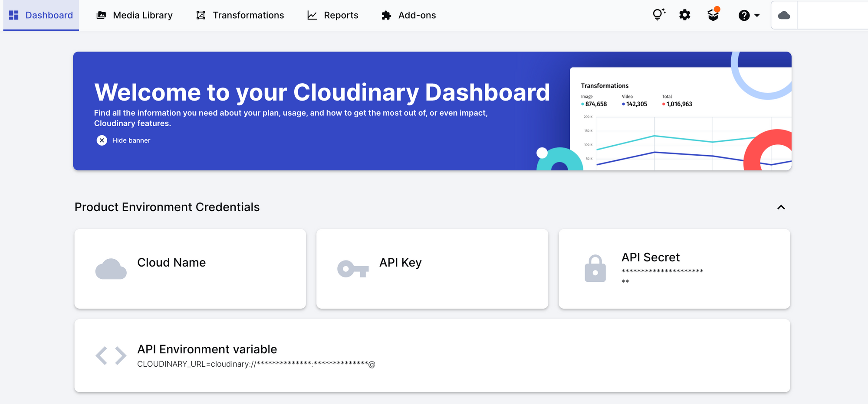Open the Help dropdown arrow
Image resolution: width=868 pixels, height=404 pixels.
[757, 16]
